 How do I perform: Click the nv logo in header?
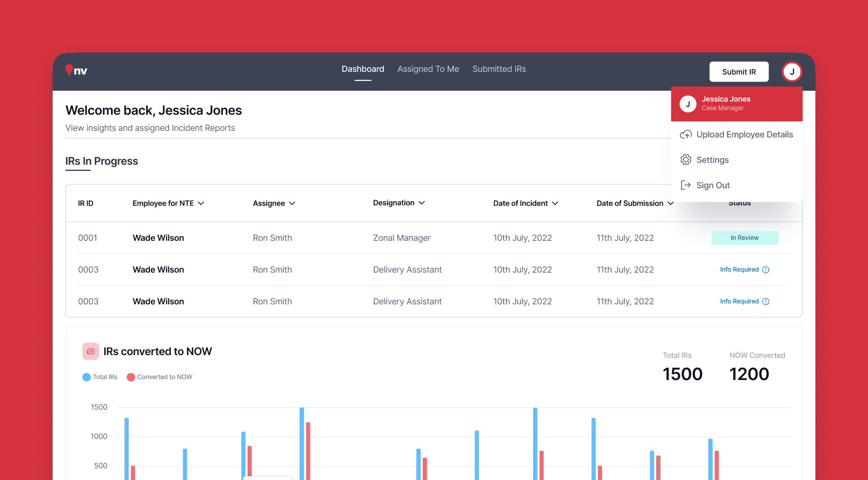[x=76, y=70]
